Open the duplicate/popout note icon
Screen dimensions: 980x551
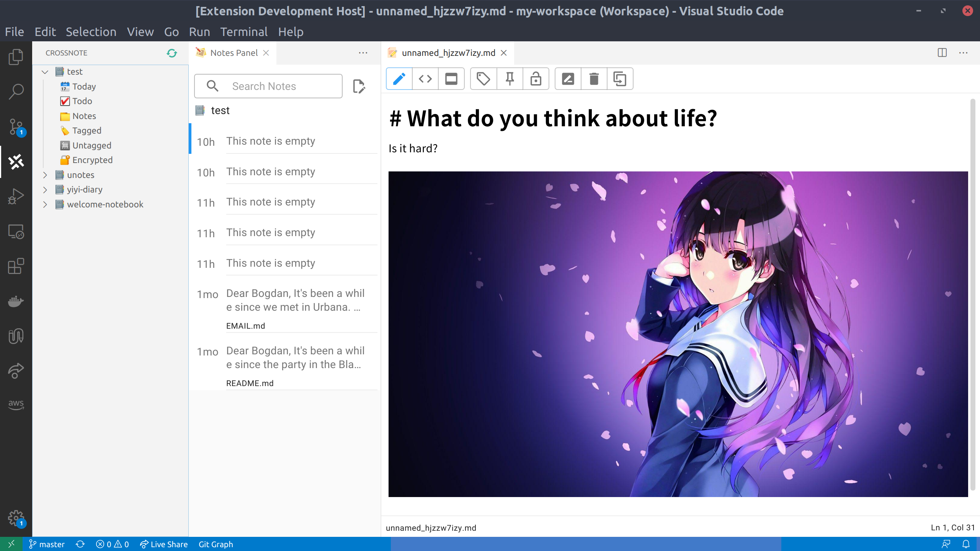620,79
